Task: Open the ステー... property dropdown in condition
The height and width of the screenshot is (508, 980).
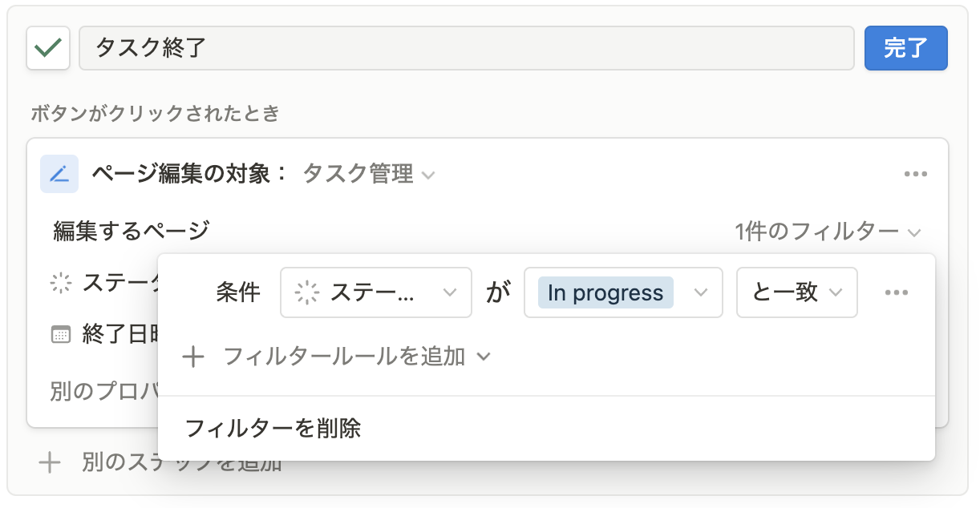Action: click(376, 292)
